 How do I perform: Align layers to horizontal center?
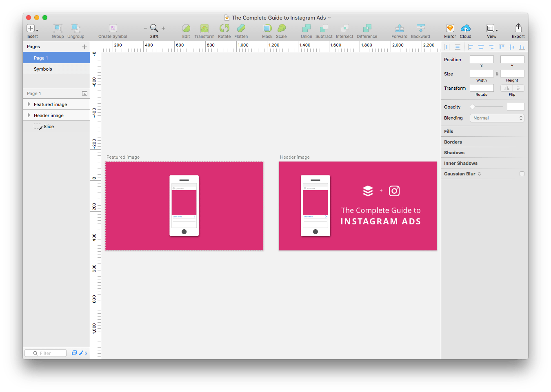[481, 47]
